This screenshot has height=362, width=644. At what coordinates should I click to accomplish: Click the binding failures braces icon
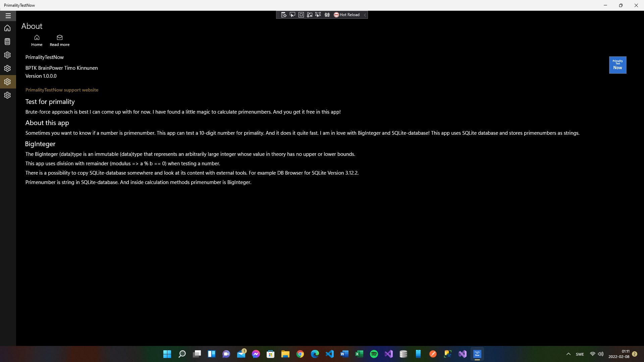tap(327, 15)
